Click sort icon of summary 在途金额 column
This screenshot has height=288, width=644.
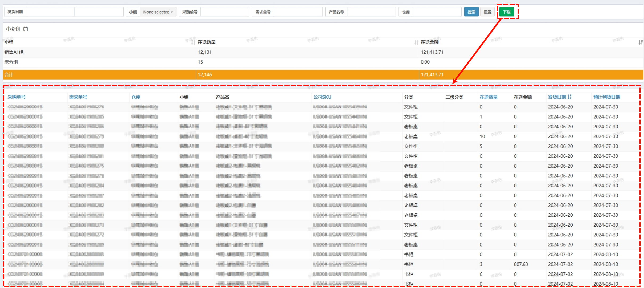pos(641,42)
